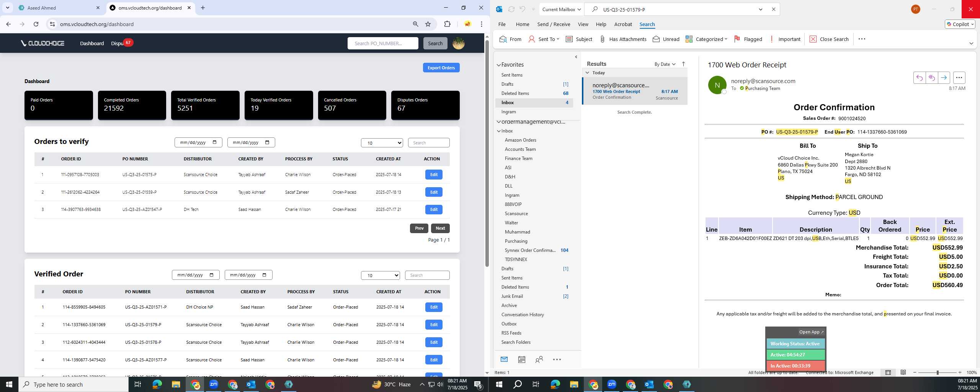Click the CloudChoice logo

tap(42, 43)
